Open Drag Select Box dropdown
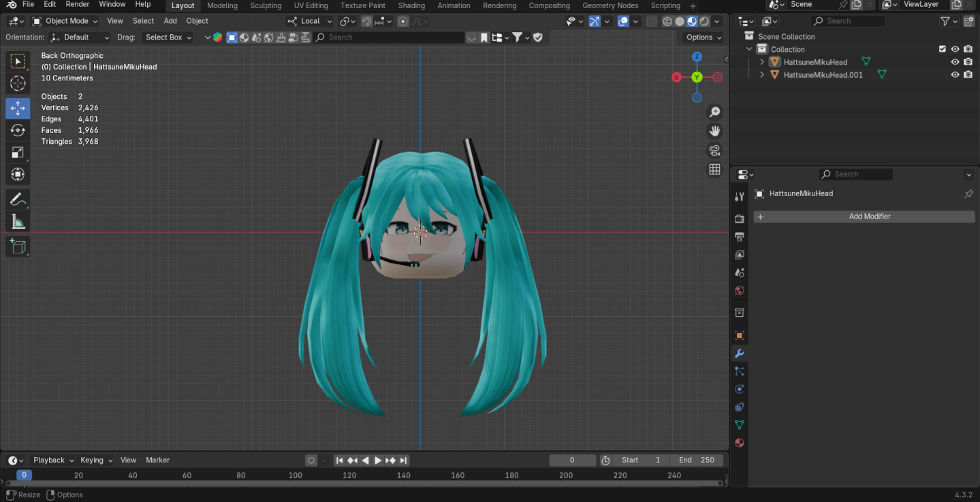The width and height of the screenshot is (980, 502). 168,37
